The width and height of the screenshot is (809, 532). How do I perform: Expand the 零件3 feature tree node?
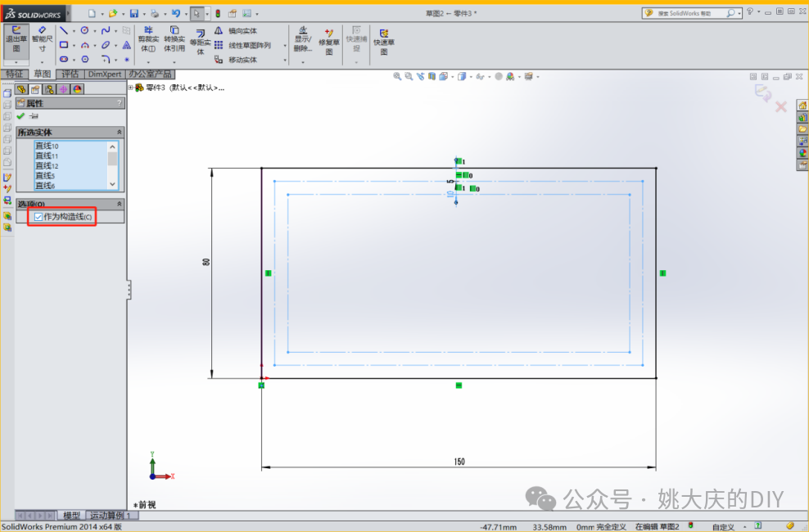click(131, 88)
